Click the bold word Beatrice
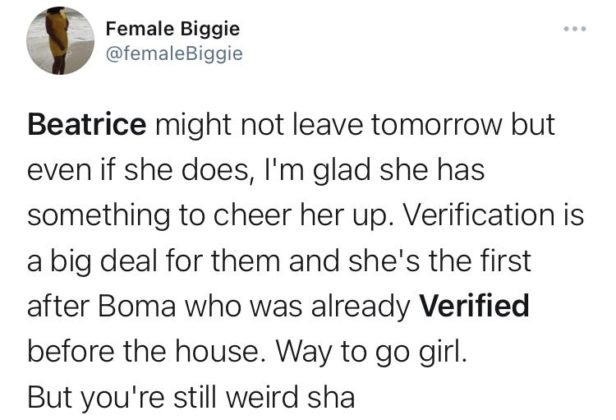Viewport: 616px width, 420px height. point(87,125)
